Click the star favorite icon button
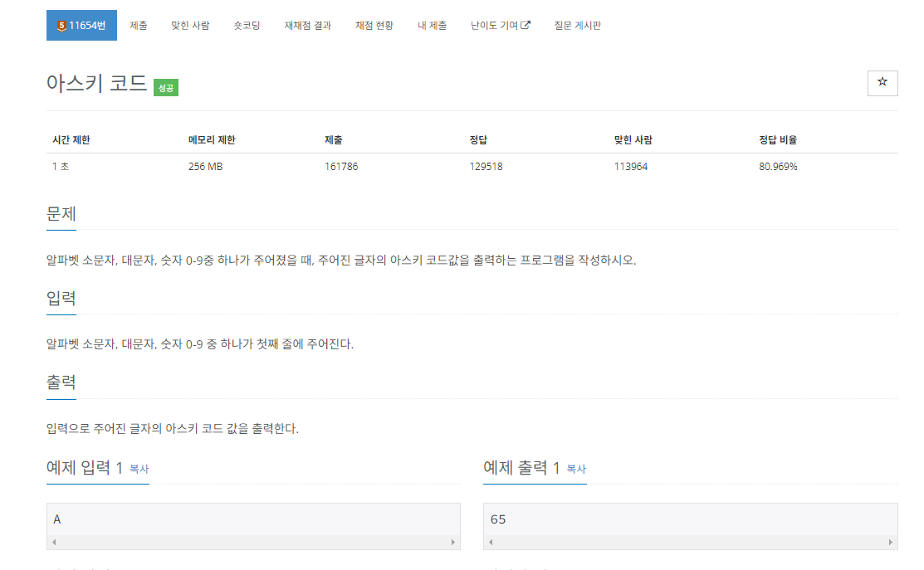 coord(882,83)
